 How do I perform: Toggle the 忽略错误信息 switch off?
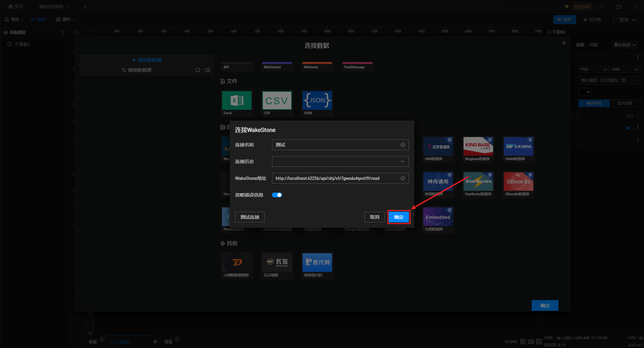tap(277, 195)
